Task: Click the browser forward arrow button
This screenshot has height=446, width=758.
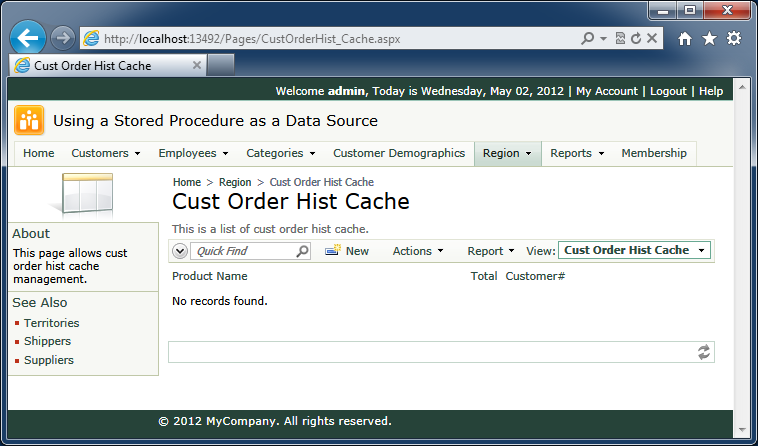Action: (x=63, y=38)
